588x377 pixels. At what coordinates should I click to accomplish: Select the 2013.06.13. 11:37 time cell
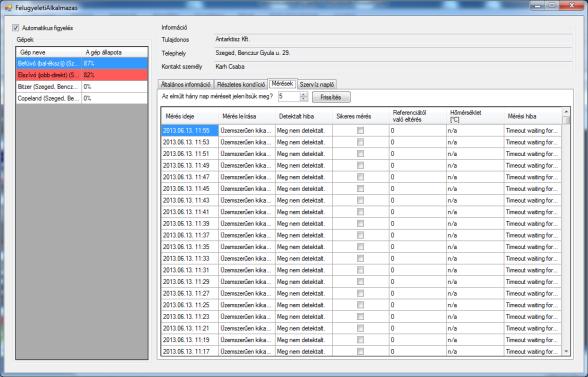(190, 235)
